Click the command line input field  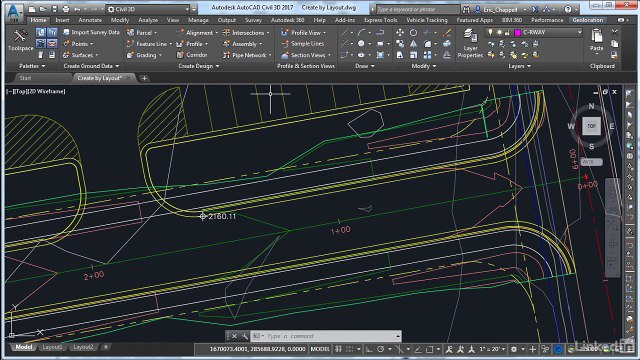pos(331,336)
